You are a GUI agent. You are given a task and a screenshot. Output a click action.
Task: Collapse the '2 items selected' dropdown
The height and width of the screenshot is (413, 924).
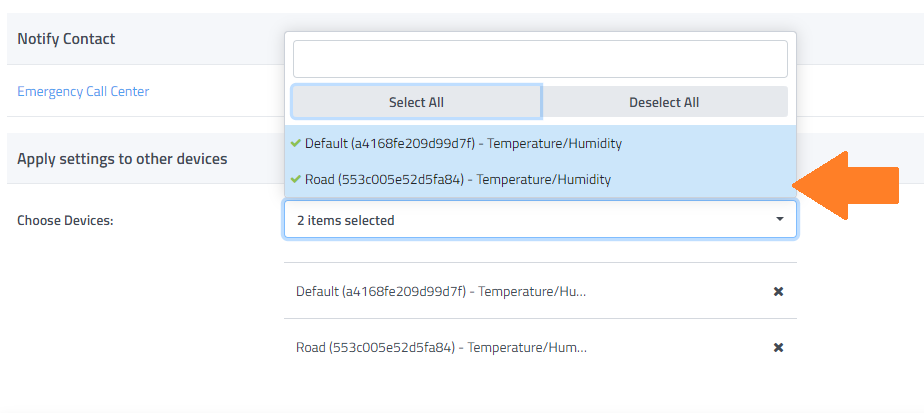[540, 220]
